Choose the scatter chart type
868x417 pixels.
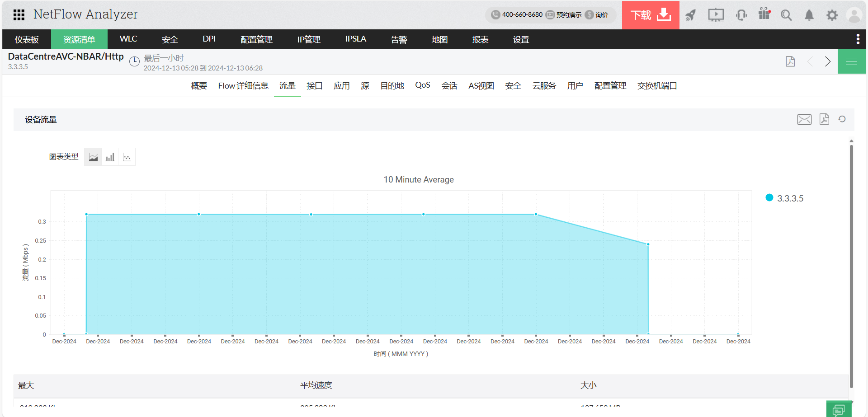click(x=127, y=157)
